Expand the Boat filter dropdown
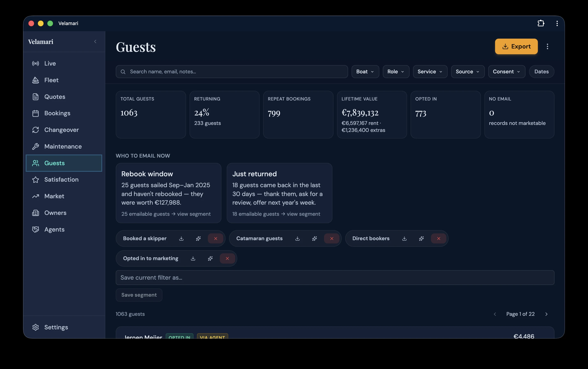588x369 pixels. [x=365, y=71]
